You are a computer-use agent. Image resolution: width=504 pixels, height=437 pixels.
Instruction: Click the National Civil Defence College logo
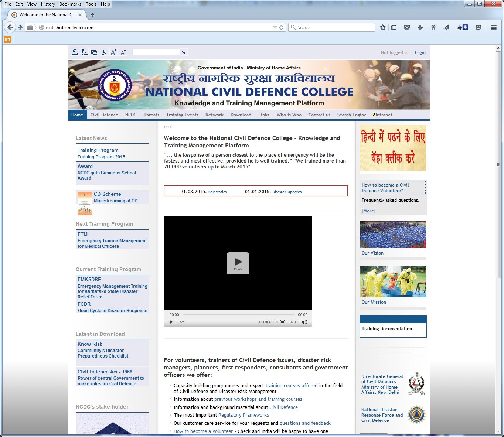[x=115, y=85]
